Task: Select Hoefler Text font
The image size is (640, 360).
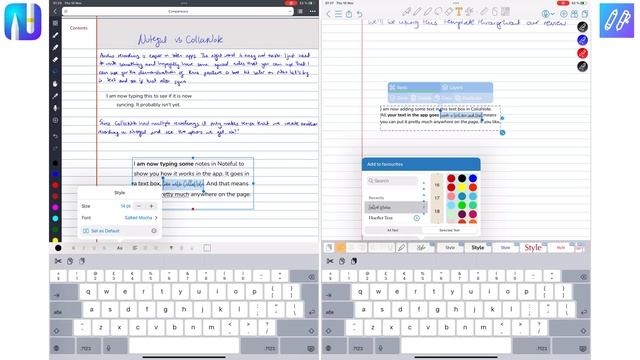Action: [380, 218]
